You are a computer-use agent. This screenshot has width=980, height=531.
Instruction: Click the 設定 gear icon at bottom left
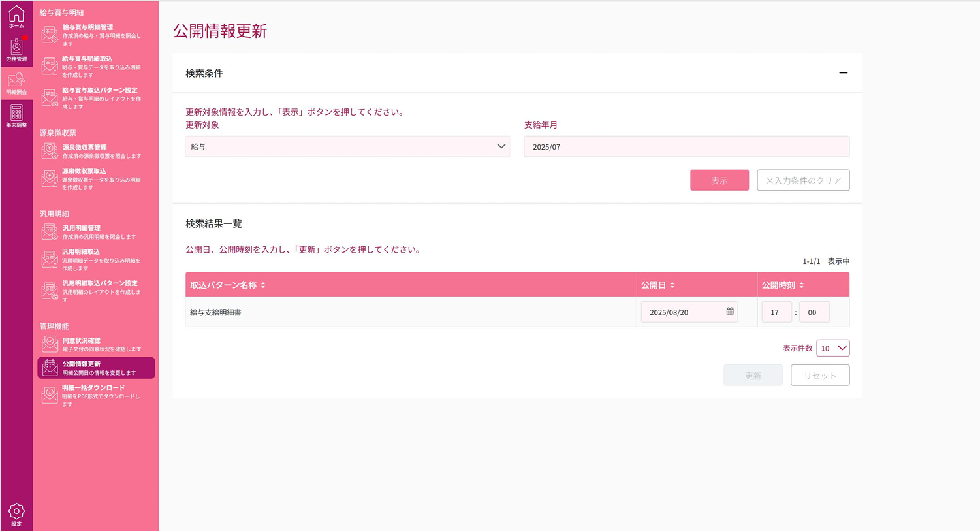pos(16,513)
